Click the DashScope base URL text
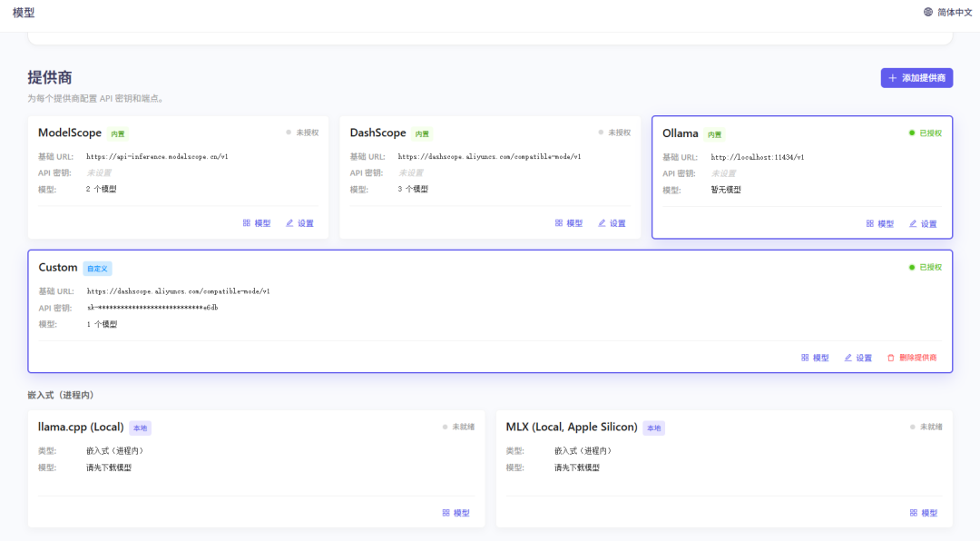This screenshot has width=980, height=541. pos(489,157)
